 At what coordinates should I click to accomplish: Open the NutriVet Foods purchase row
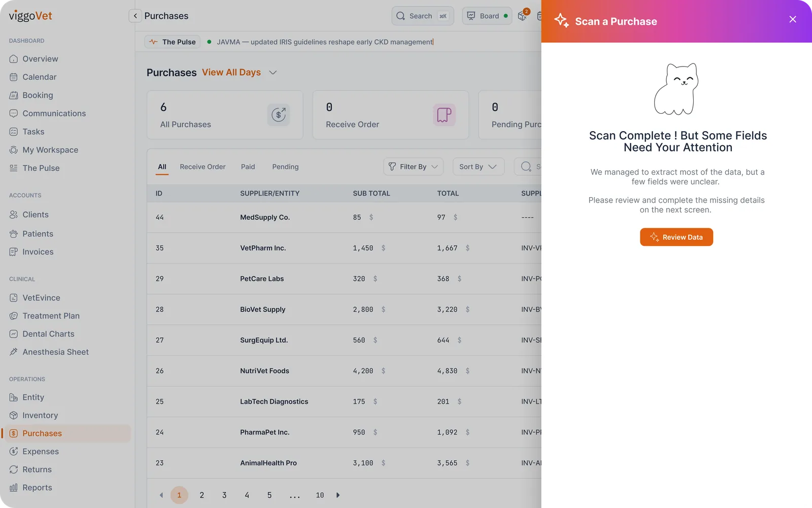(344, 371)
